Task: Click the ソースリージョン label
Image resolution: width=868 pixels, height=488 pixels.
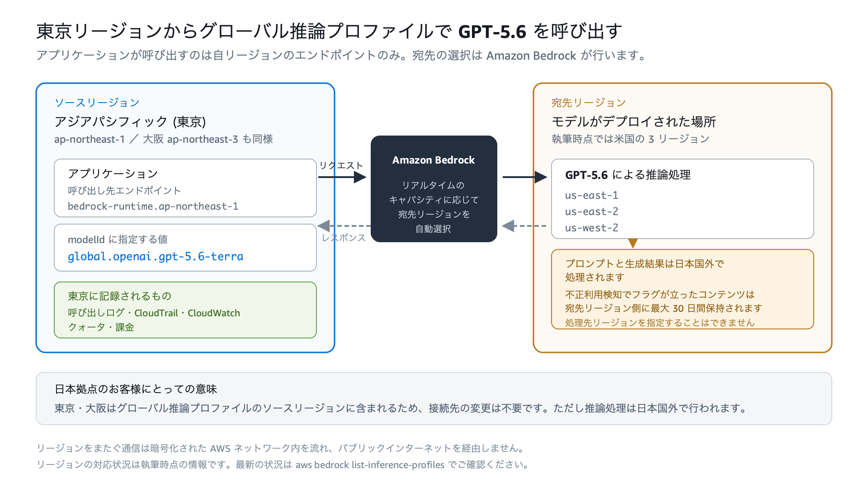Action: point(97,103)
